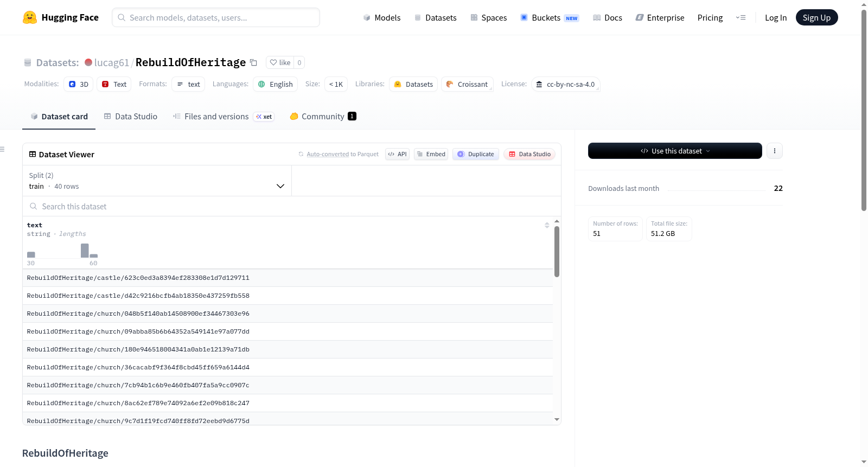
Task: Click the Dataset Viewer table icon
Action: coord(33,155)
